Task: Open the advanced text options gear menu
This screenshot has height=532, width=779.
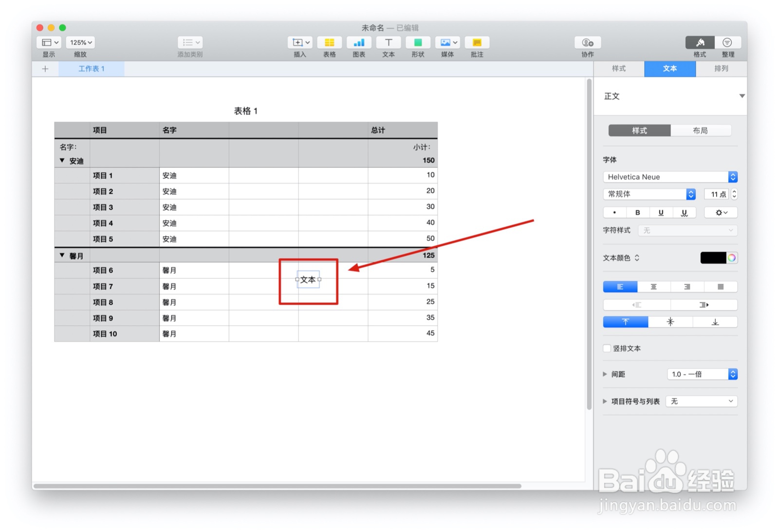Action: (x=721, y=212)
